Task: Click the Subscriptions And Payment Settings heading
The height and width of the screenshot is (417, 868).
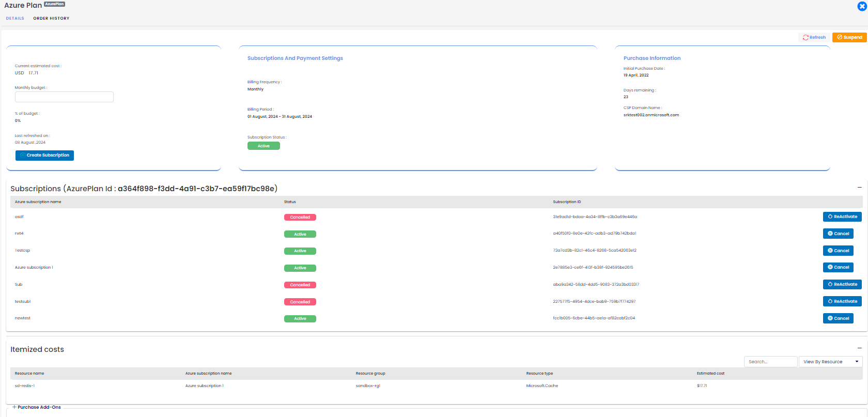Action: (295, 58)
